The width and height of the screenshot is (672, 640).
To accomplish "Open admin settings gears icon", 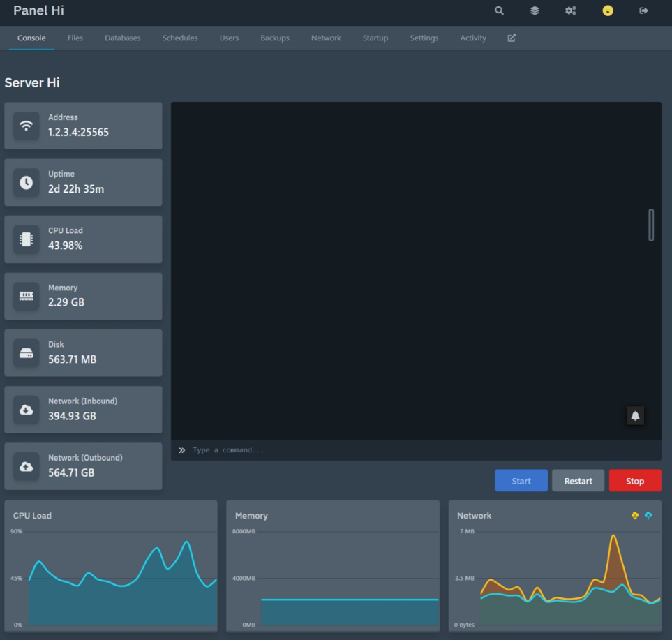I will [571, 10].
